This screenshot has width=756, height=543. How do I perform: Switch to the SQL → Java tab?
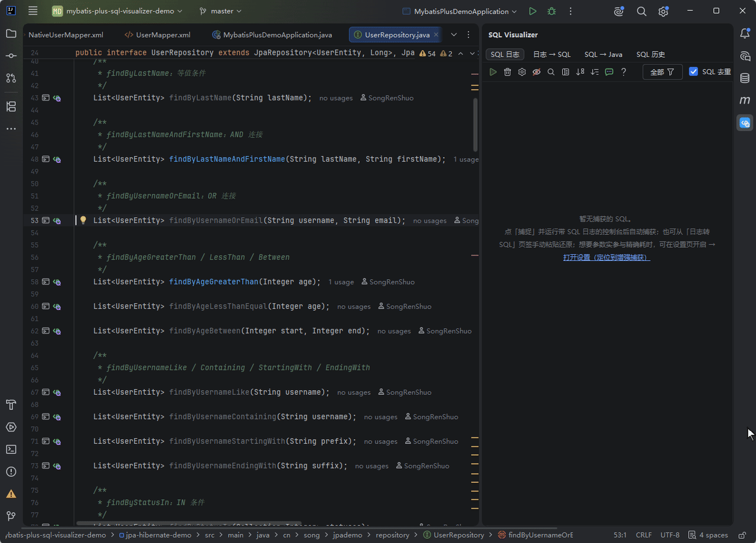pyautogui.click(x=603, y=54)
